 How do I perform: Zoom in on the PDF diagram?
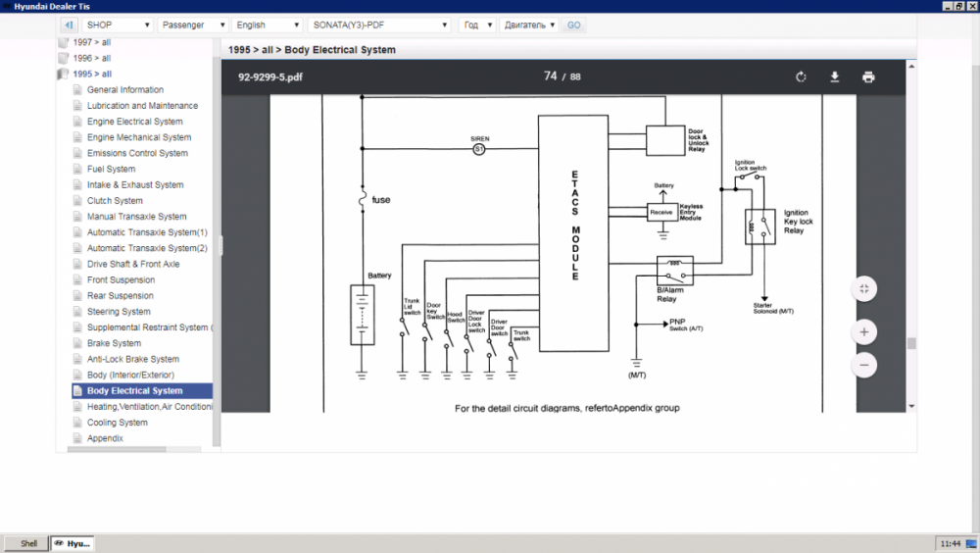863,332
